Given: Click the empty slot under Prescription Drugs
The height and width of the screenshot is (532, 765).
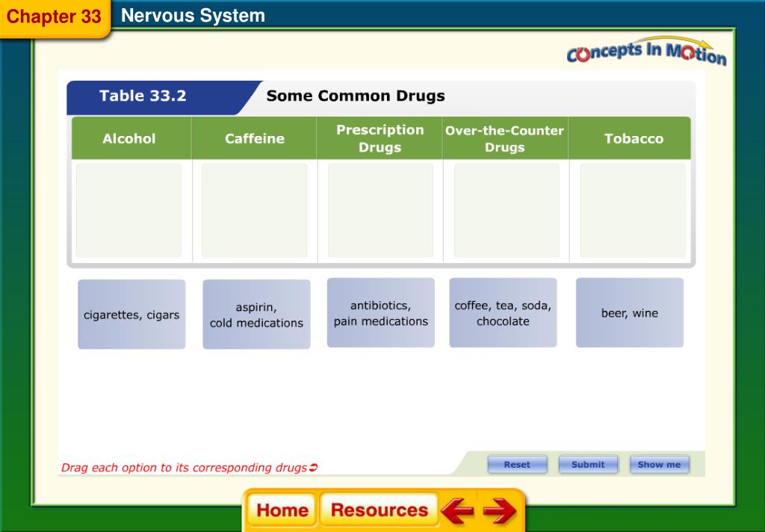Looking at the screenshot, I should (380, 211).
